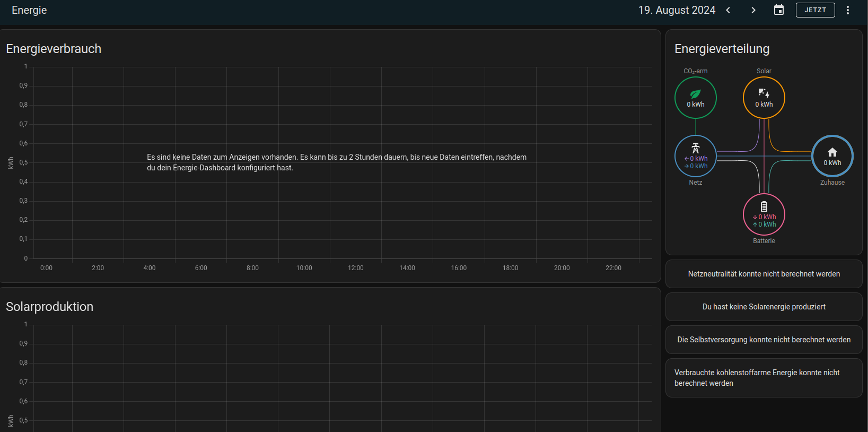This screenshot has width=868, height=432.
Task: Go to the previous day with left chevron
Action: tap(728, 10)
